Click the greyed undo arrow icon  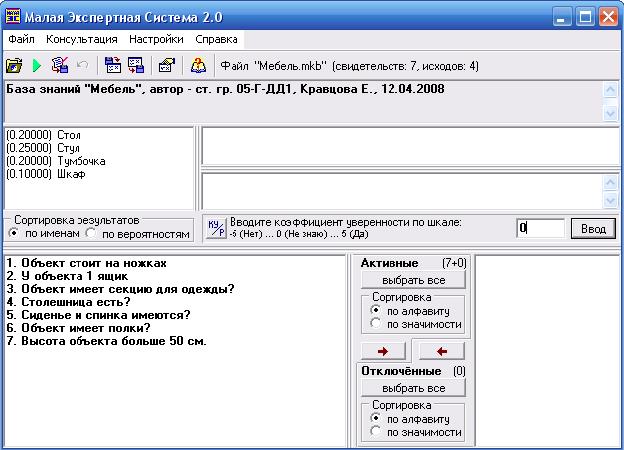82,65
